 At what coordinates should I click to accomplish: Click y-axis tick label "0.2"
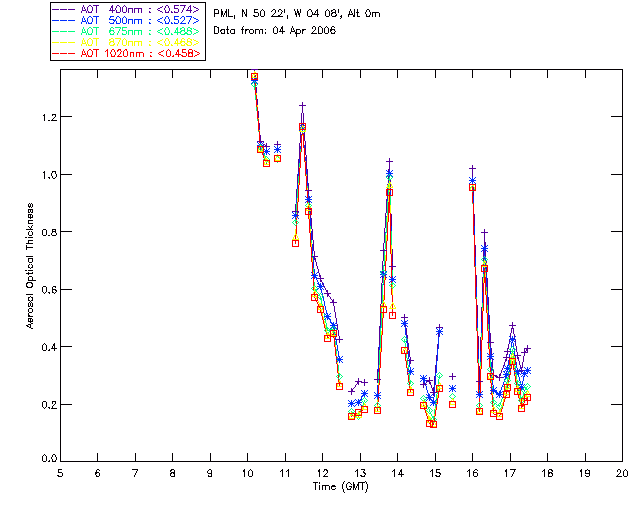click(49, 405)
